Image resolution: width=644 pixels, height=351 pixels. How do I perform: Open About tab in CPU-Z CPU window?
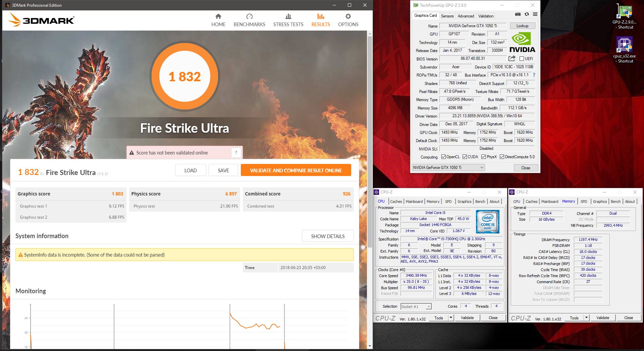pyautogui.click(x=494, y=202)
